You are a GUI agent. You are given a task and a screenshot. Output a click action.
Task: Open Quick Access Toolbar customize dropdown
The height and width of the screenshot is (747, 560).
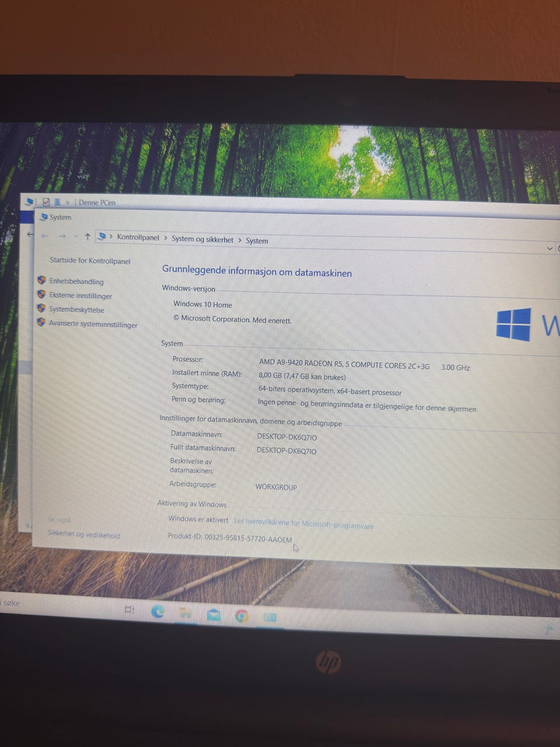pos(68,203)
